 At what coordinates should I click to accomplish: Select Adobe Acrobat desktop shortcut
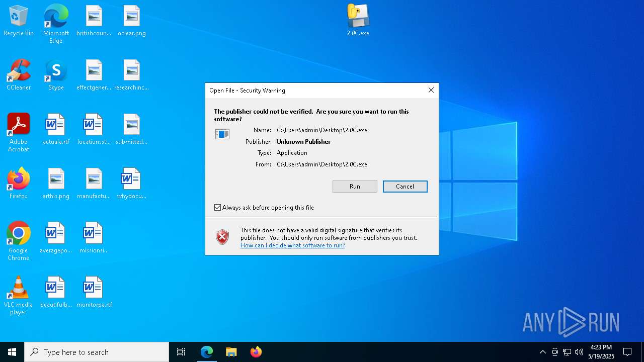coord(19,133)
